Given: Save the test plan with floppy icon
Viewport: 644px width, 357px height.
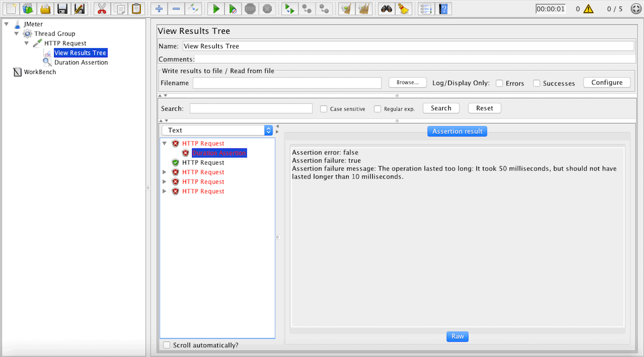Looking at the screenshot, I should [62, 9].
